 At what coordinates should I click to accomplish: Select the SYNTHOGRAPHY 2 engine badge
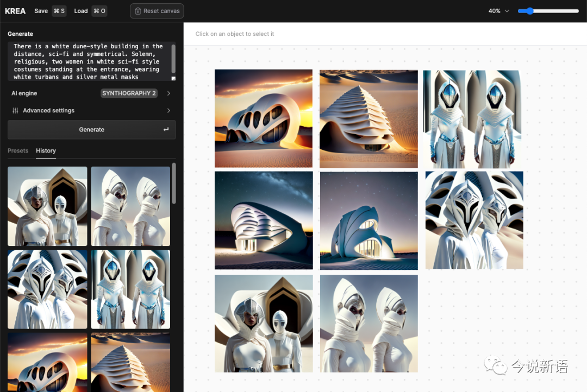(x=129, y=93)
